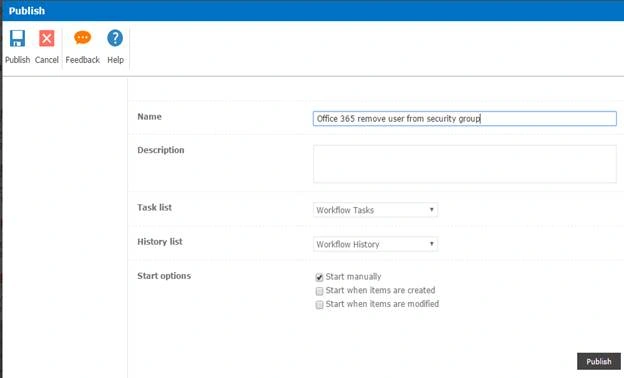Image resolution: width=624 pixels, height=378 pixels.
Task: Open the History list dropdown
Action: 375,244
